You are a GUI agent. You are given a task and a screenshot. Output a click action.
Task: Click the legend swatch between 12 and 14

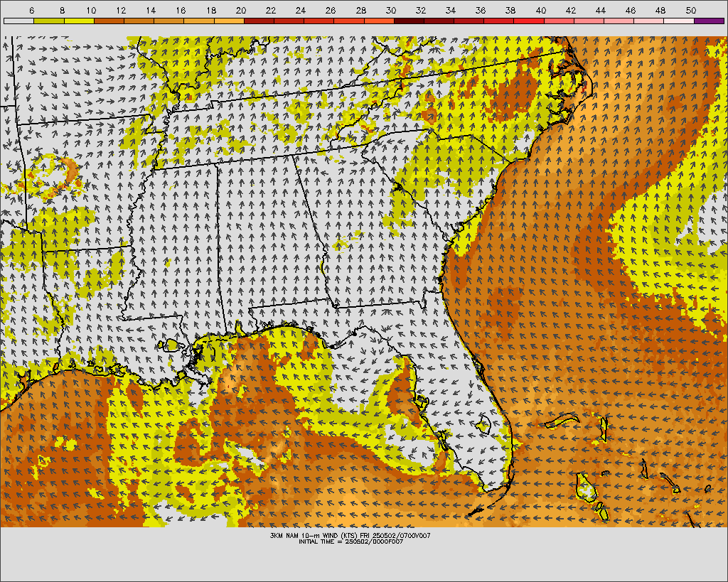tap(139, 21)
